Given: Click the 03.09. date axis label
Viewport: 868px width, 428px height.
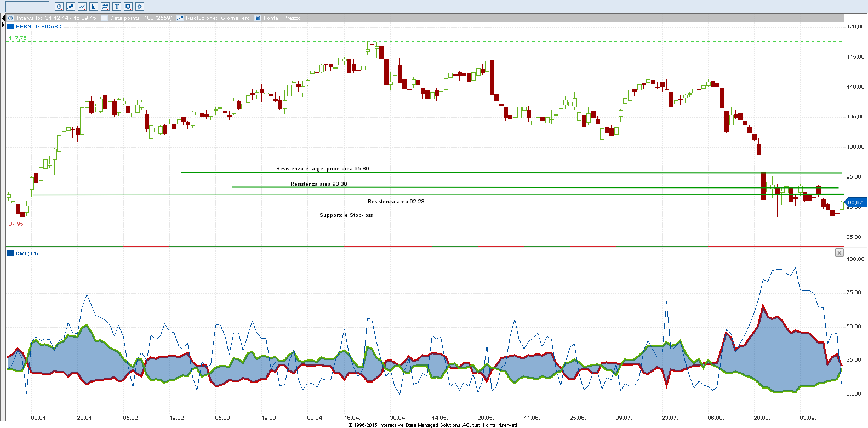Looking at the screenshot, I should (807, 418).
